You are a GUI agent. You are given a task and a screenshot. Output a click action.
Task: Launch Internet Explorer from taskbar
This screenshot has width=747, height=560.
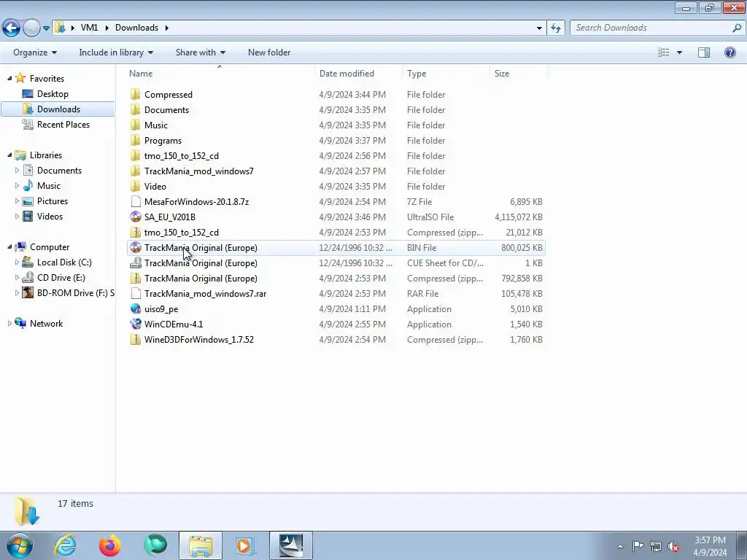click(x=65, y=545)
